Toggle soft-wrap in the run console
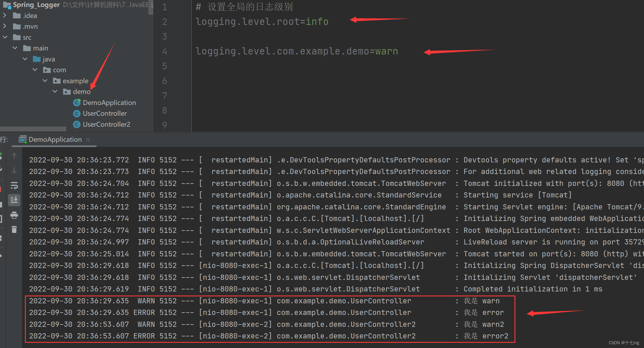This screenshot has width=644, height=348. pyautogui.click(x=14, y=185)
